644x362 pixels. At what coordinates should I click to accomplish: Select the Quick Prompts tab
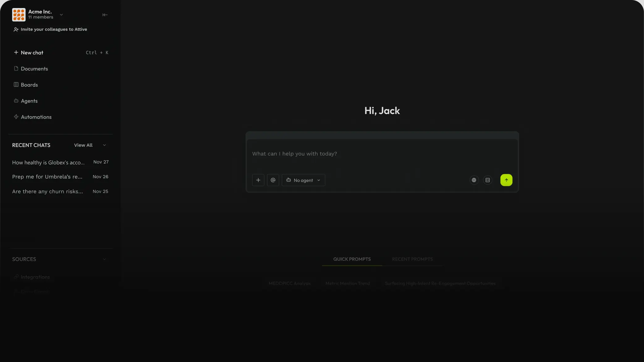pyautogui.click(x=352, y=259)
